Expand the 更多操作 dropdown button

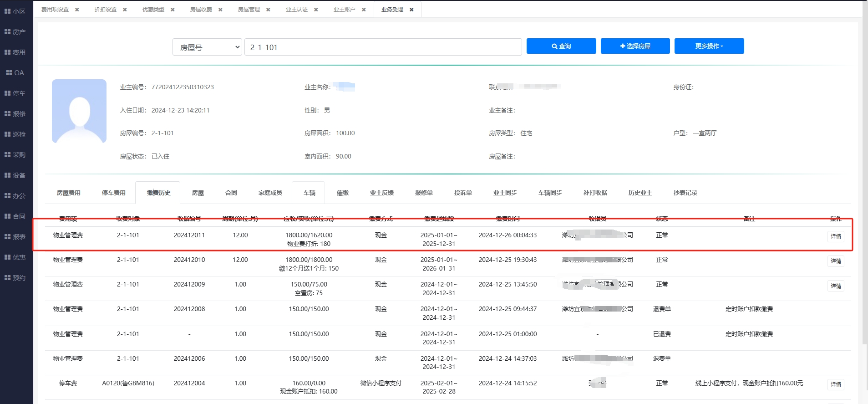coord(709,46)
